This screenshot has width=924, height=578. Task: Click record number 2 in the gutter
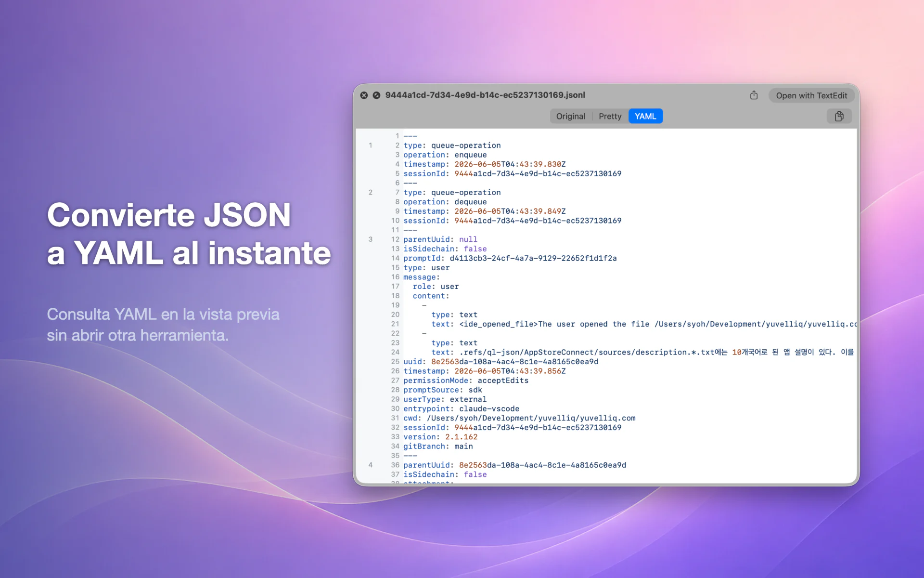371,193
